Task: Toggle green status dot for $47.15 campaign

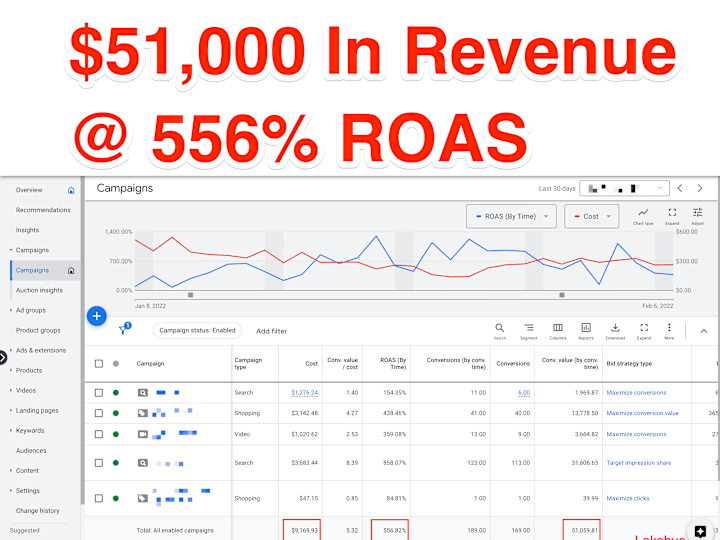Action: pyautogui.click(x=116, y=498)
